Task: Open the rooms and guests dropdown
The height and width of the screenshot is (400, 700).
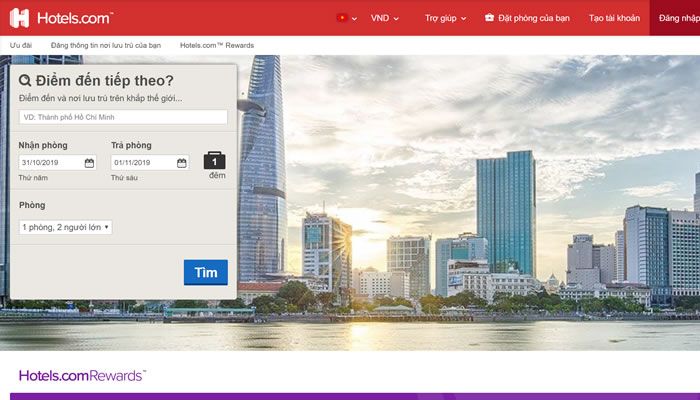Action: coord(65,227)
